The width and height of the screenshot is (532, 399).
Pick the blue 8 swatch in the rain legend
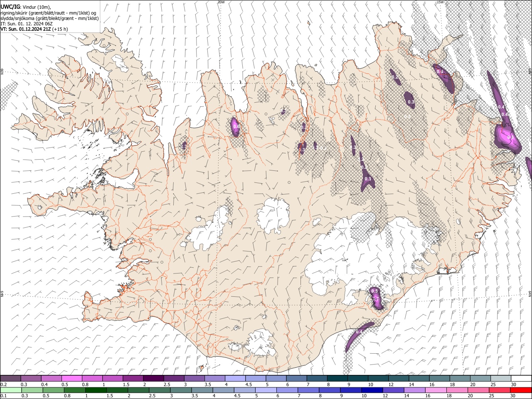330,390
